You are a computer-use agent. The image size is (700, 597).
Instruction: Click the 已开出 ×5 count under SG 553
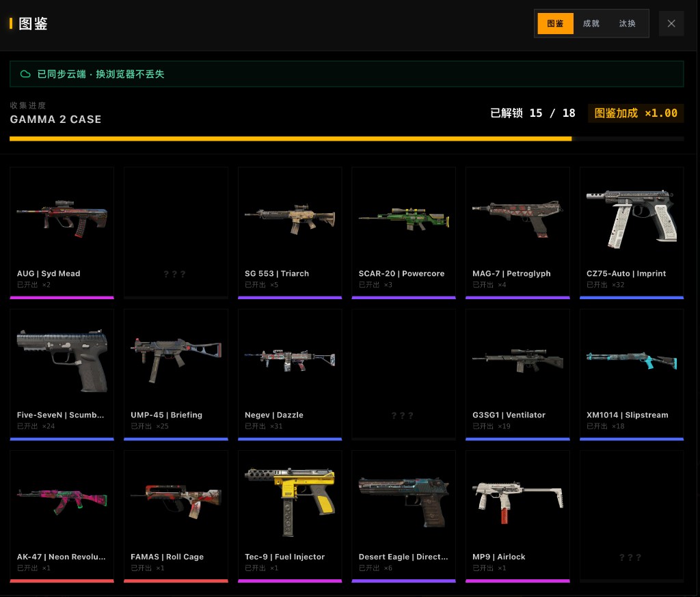coord(261,285)
